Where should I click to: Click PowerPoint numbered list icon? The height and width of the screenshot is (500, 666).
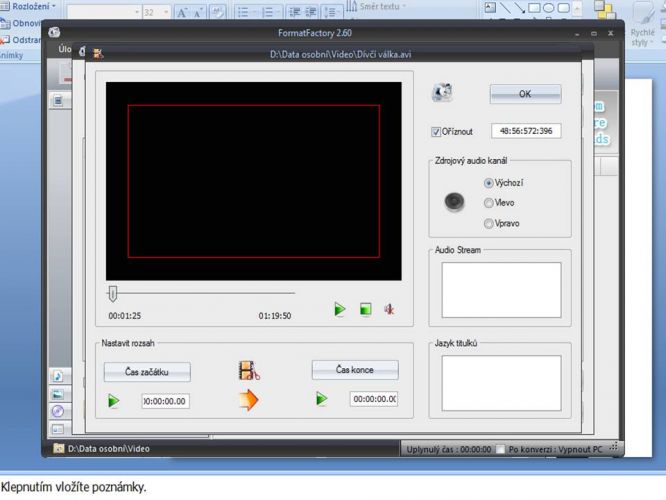click(x=270, y=12)
